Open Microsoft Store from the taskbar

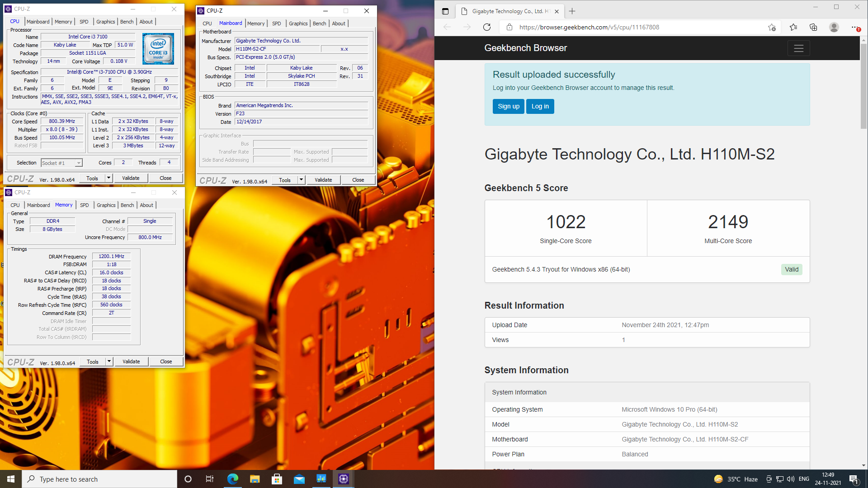click(277, 479)
